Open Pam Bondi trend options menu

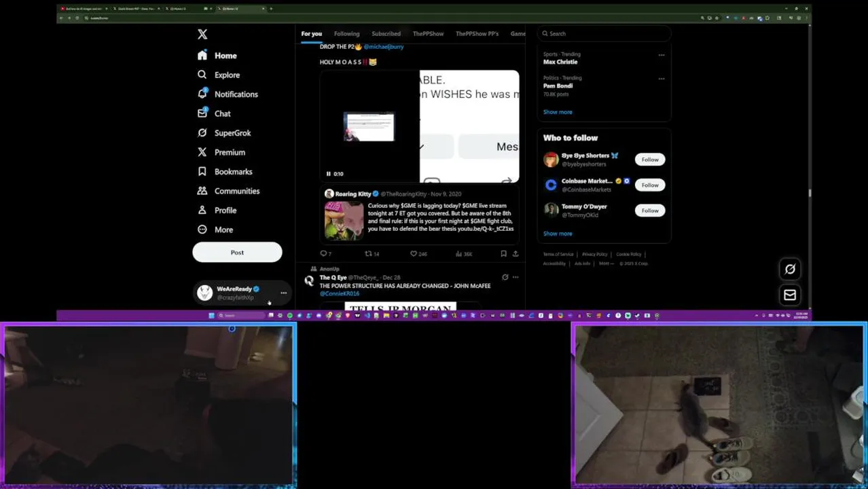661,79
